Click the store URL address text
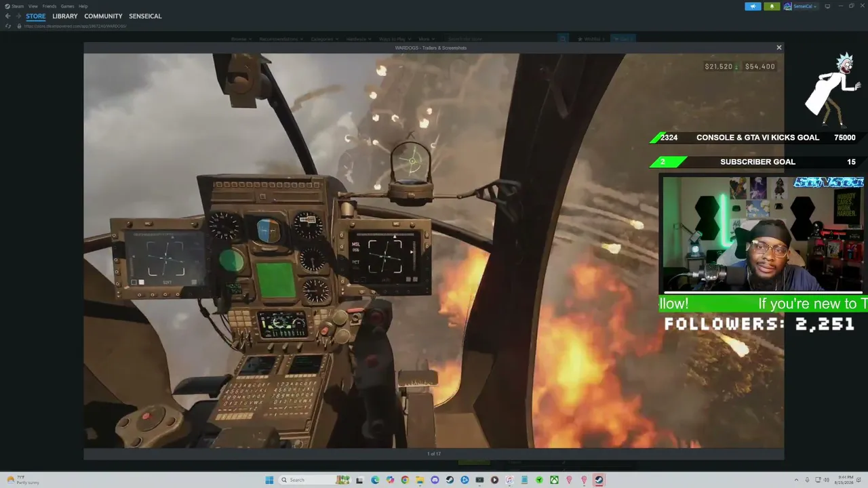Screen dimensions: 868x488 (75, 26)
